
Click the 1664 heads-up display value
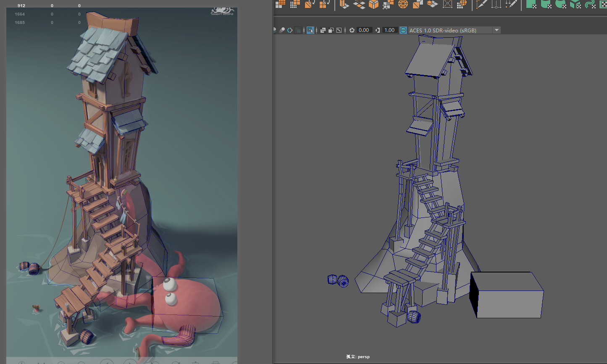pos(20,14)
